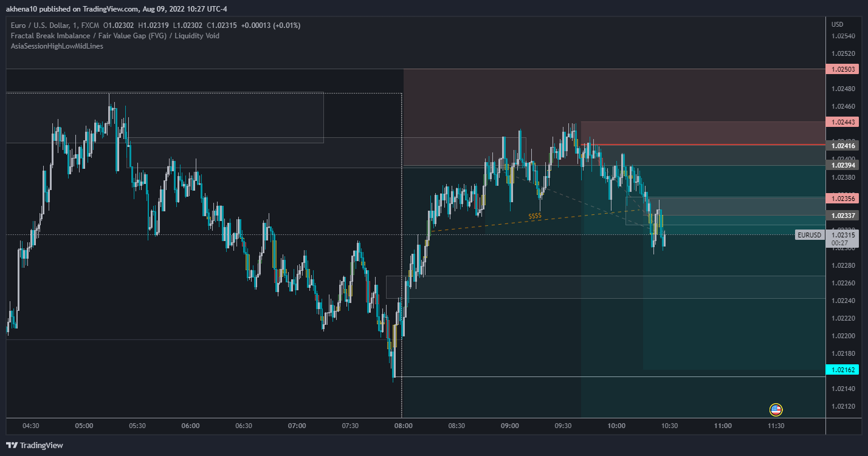The width and height of the screenshot is (868, 456).
Task: Click the 06:30 time axis label
Action: [244, 426]
